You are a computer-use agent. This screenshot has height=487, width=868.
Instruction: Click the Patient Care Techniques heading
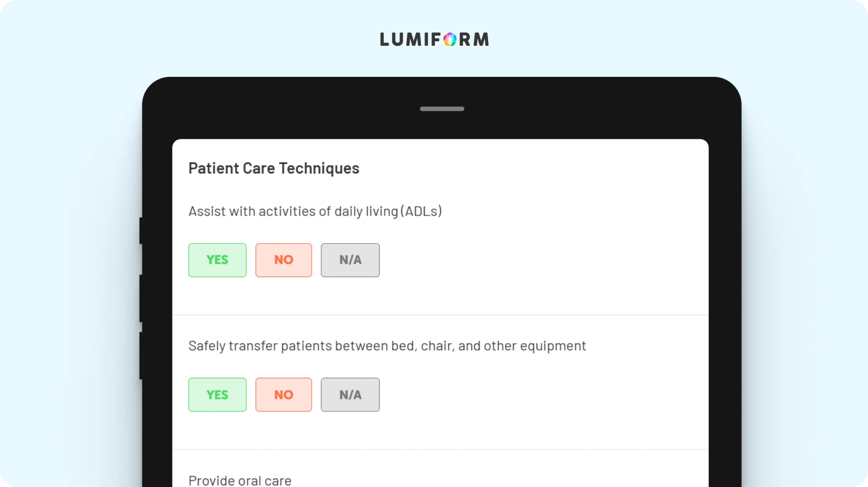click(x=274, y=168)
